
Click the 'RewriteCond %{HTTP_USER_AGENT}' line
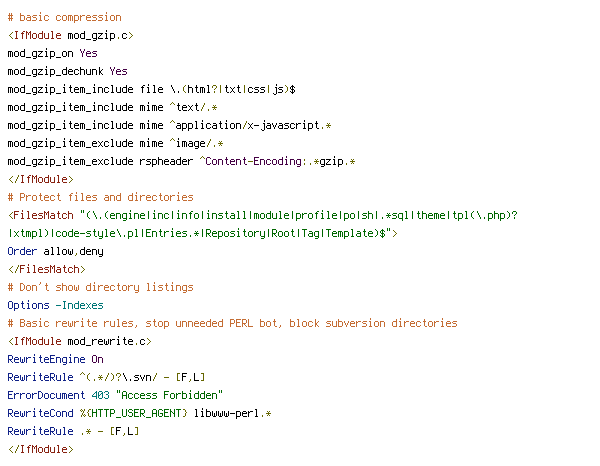tap(139, 413)
